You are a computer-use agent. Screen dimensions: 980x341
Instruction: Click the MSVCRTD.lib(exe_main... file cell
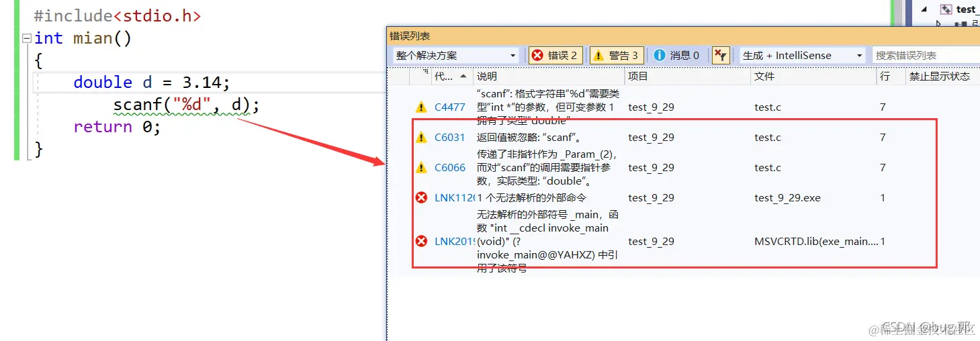coord(816,242)
